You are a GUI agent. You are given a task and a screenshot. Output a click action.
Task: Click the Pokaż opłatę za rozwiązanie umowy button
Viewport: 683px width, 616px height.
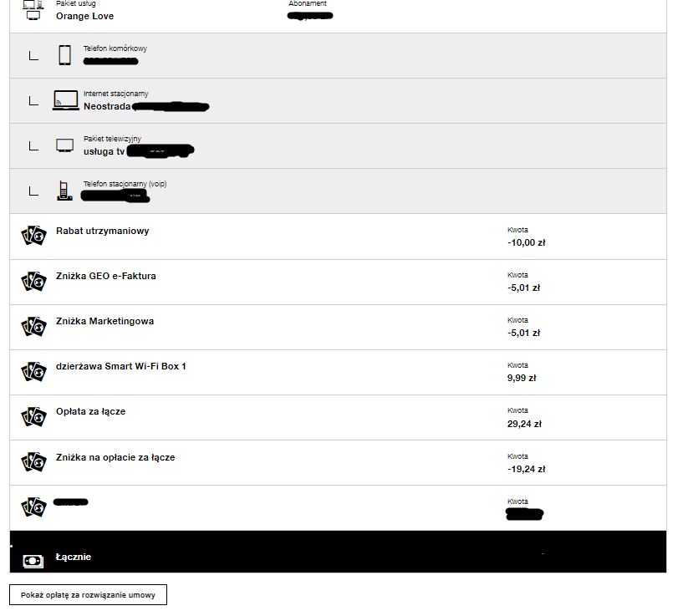click(88, 594)
